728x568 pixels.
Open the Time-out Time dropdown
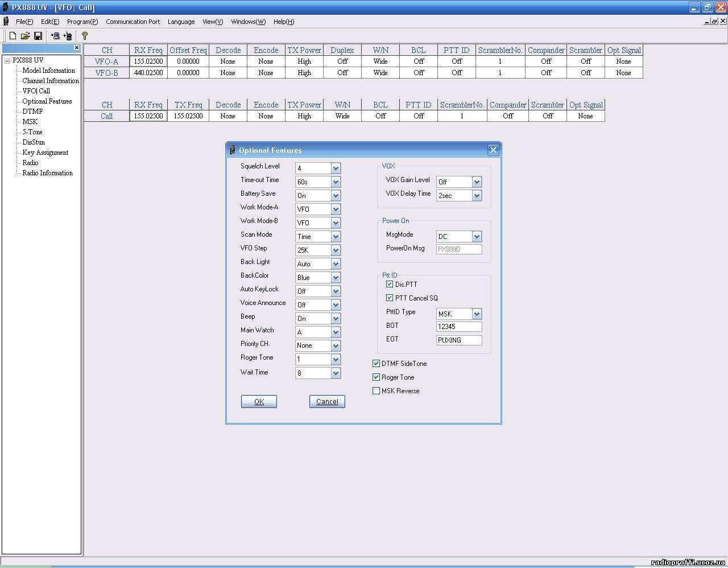tap(336, 182)
